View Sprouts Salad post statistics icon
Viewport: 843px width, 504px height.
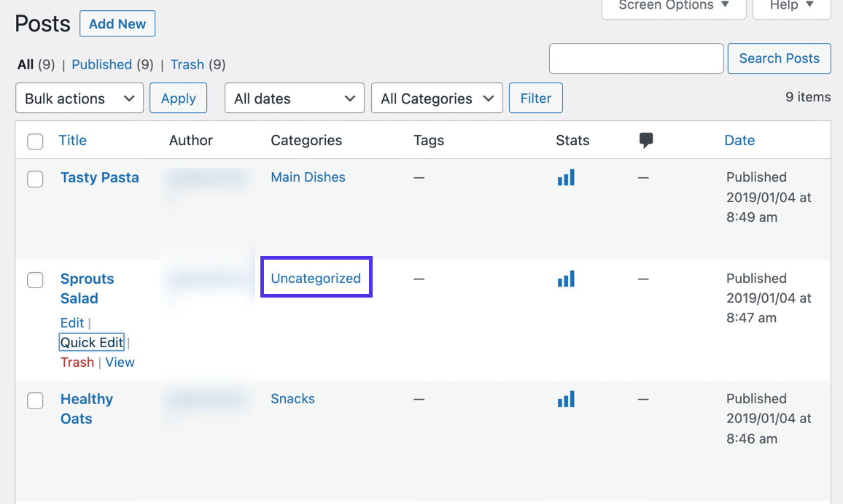click(566, 279)
